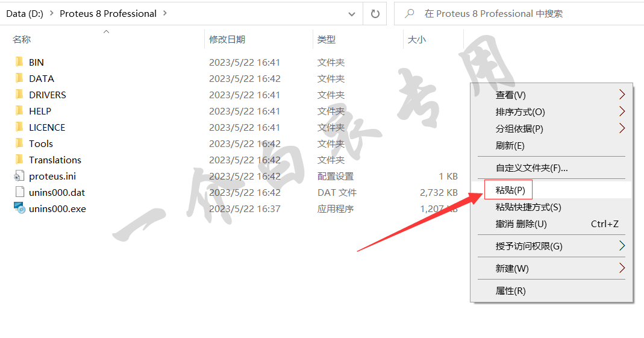Click the BIN folder icon
This screenshot has height=338, width=644.
click(x=19, y=62)
